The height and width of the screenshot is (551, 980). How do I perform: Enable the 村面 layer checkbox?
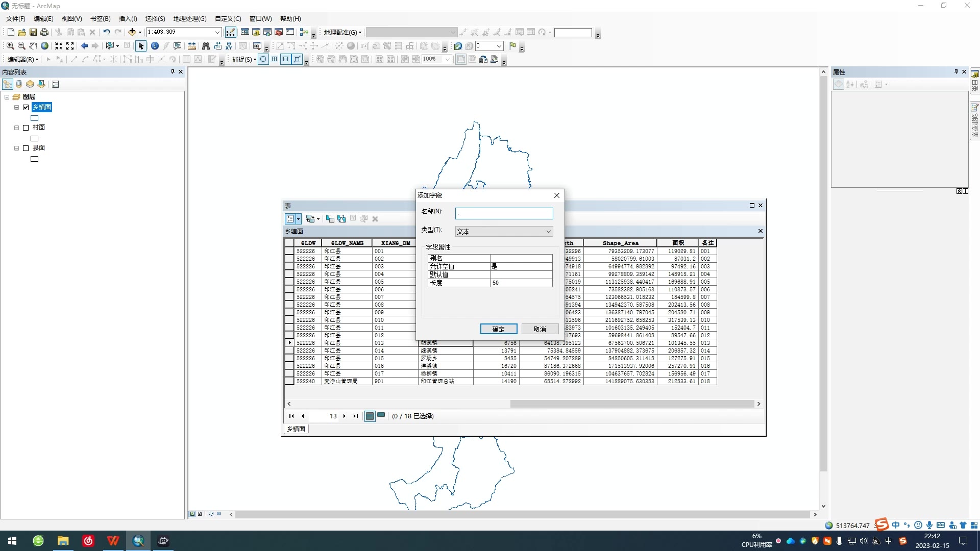[x=26, y=127]
